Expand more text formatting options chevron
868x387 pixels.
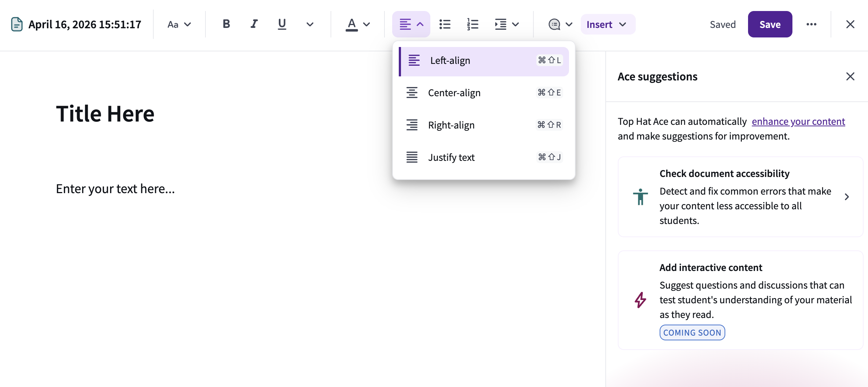pos(310,25)
